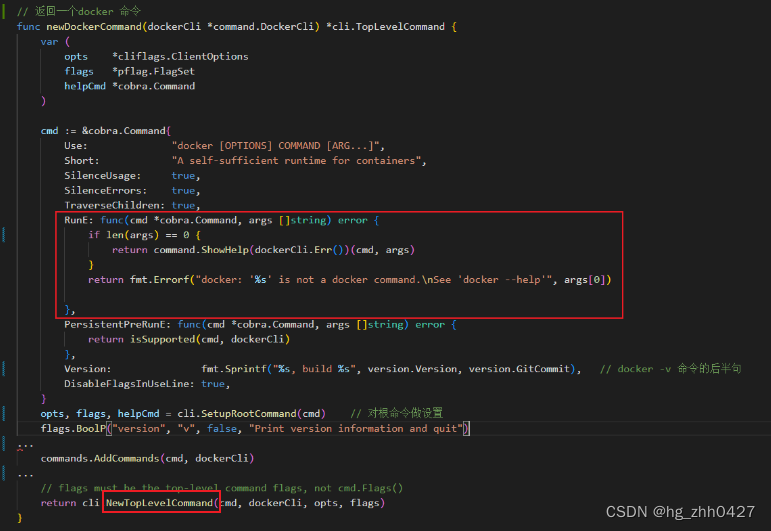Click the fmt.Errorf call
771x531 pixels.
159,280
